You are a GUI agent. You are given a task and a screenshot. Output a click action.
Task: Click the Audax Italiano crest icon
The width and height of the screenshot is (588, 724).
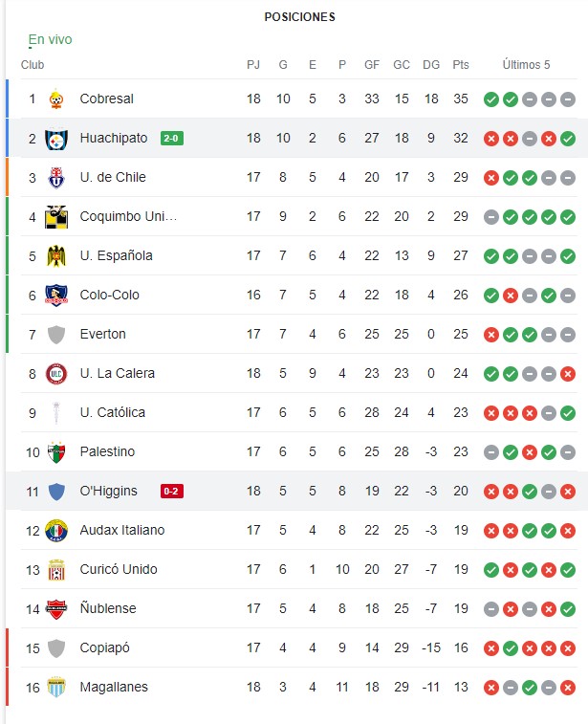[56, 531]
